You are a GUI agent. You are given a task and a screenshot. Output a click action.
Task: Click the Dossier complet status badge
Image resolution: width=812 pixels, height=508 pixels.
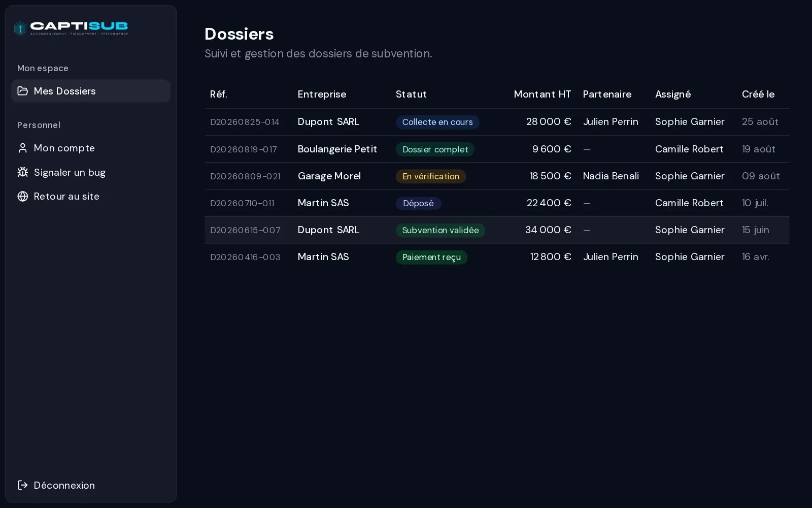435,149
